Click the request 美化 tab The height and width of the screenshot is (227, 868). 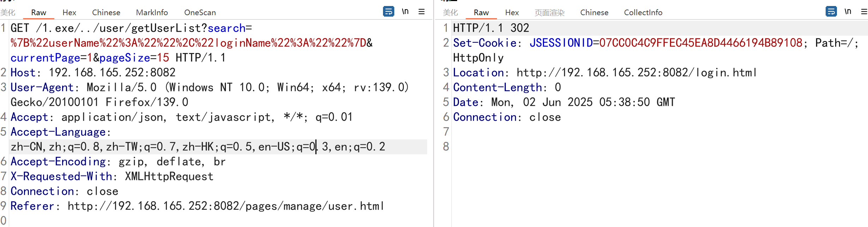click(8, 13)
